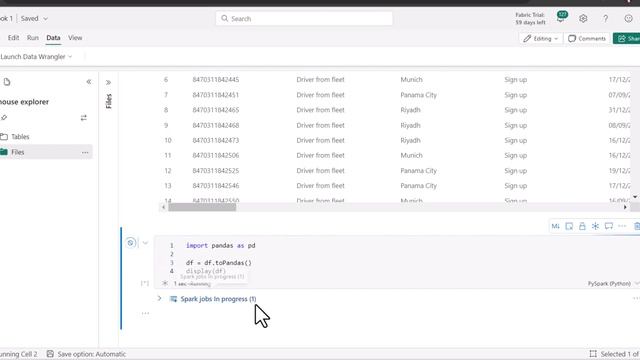Open PySpark (Python) language dropdown

pos(612,283)
